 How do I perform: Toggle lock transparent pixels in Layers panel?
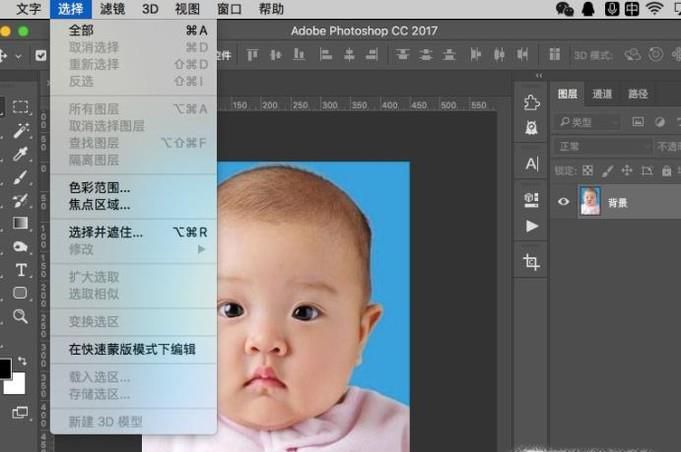pos(588,170)
